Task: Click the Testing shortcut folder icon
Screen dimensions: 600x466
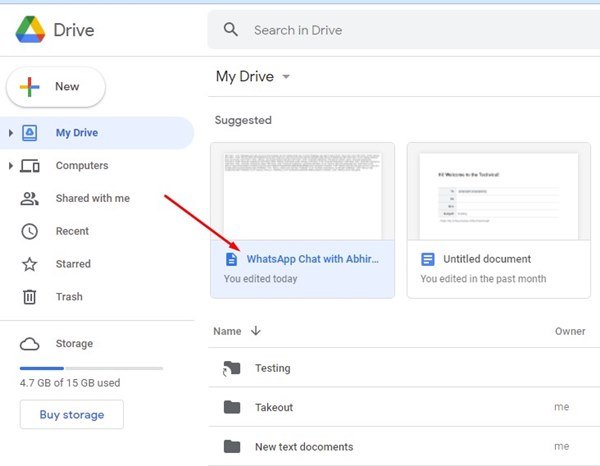Action: 232,368
